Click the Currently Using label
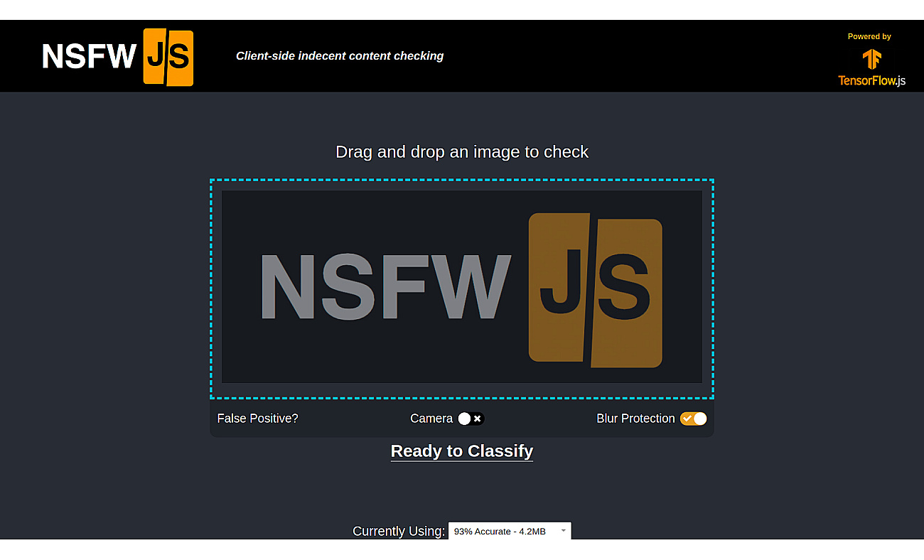This screenshot has height=560, width=924. [399, 531]
